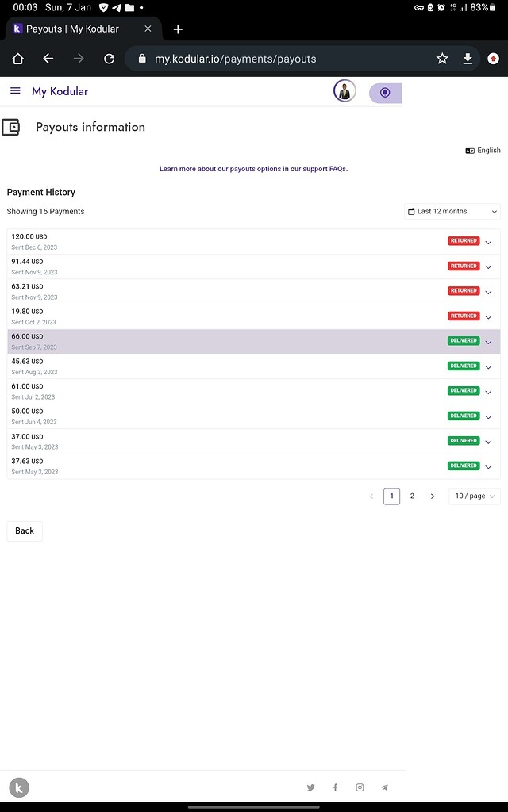
Task: Click the Back button
Action: click(x=24, y=530)
